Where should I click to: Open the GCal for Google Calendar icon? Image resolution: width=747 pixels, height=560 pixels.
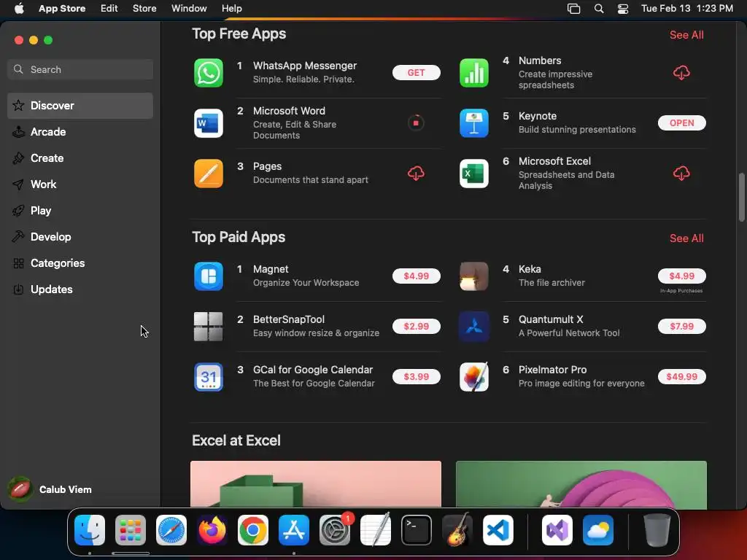click(208, 377)
